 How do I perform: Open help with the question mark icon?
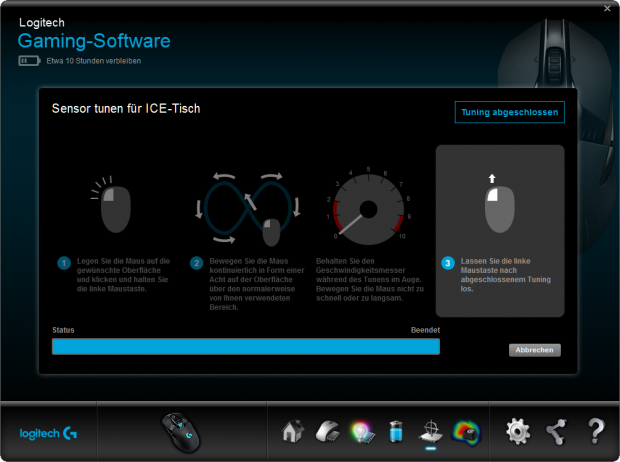pos(595,431)
